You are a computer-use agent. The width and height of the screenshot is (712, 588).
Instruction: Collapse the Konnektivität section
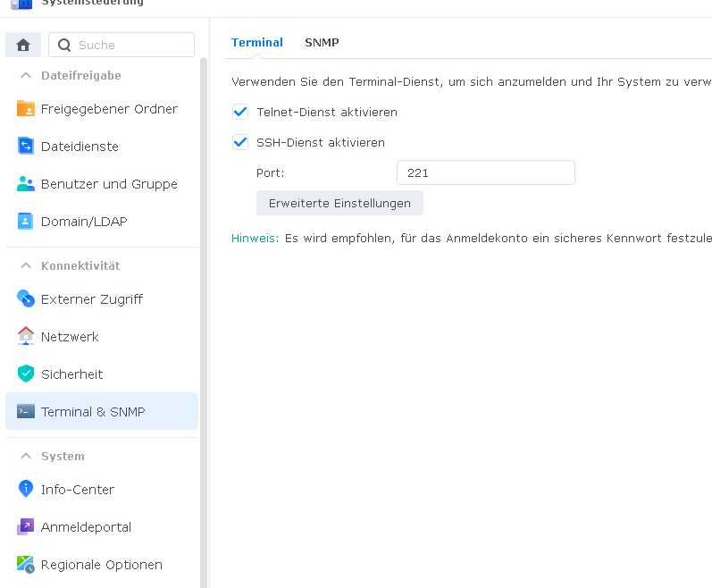(24, 266)
